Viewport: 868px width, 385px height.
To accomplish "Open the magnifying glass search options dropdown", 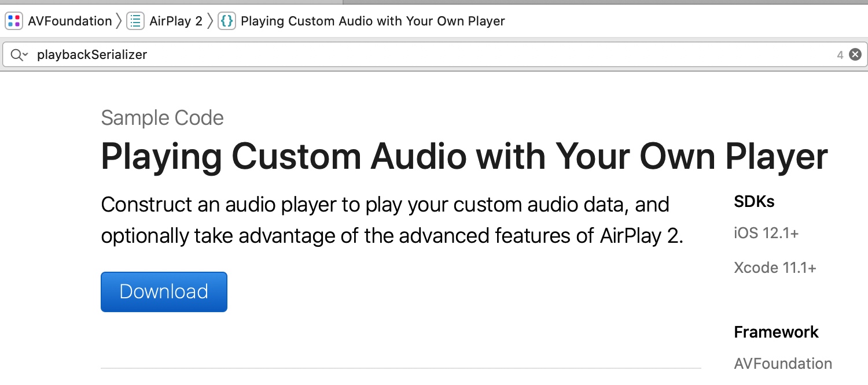I will point(19,55).
